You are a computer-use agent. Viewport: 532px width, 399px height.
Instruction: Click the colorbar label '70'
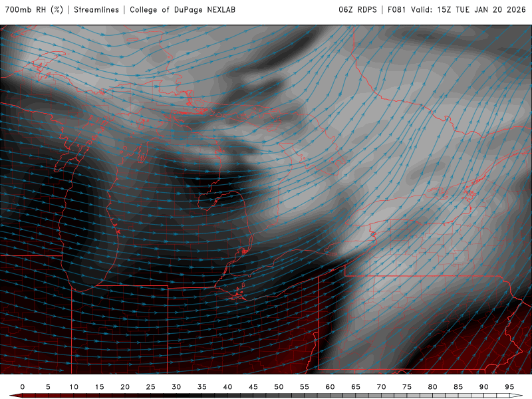pos(381,387)
